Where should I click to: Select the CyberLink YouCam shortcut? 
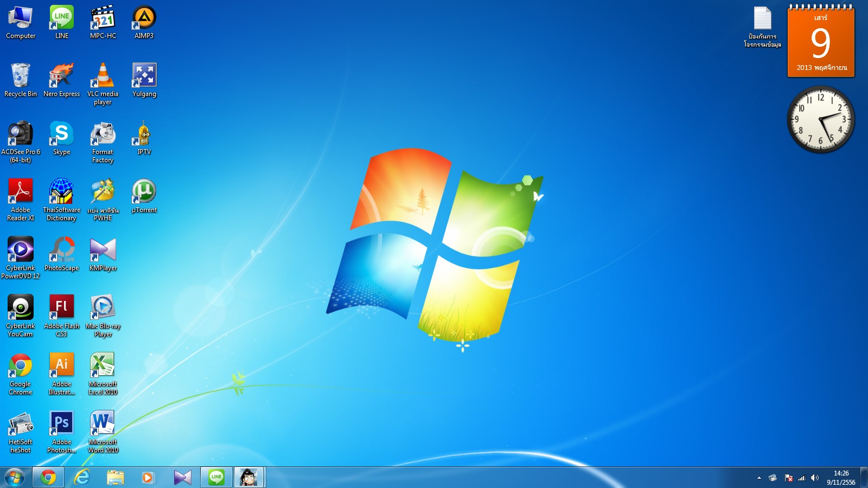pos(21,316)
